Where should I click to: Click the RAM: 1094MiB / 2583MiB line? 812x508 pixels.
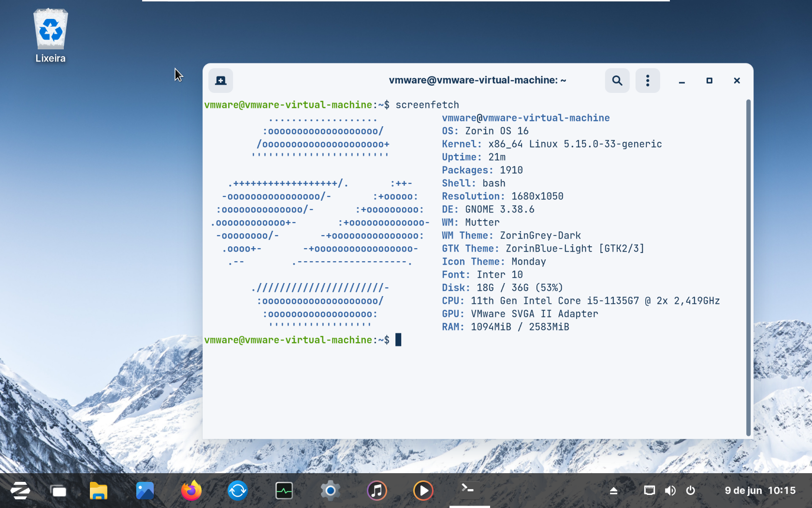click(x=506, y=327)
